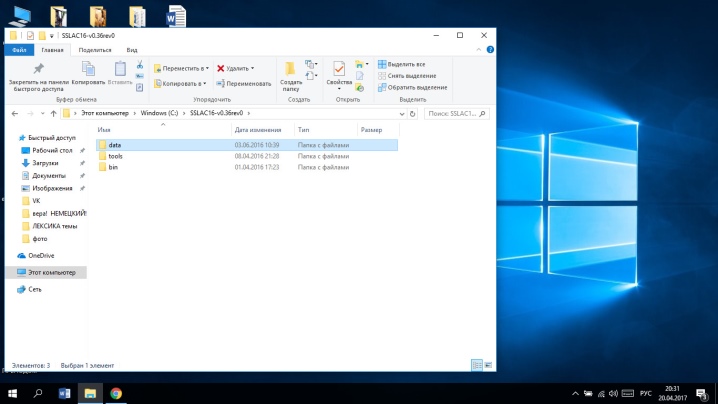This screenshot has height=404, width=718.
Task: Open the volume icon in system tray
Action: click(x=614, y=393)
